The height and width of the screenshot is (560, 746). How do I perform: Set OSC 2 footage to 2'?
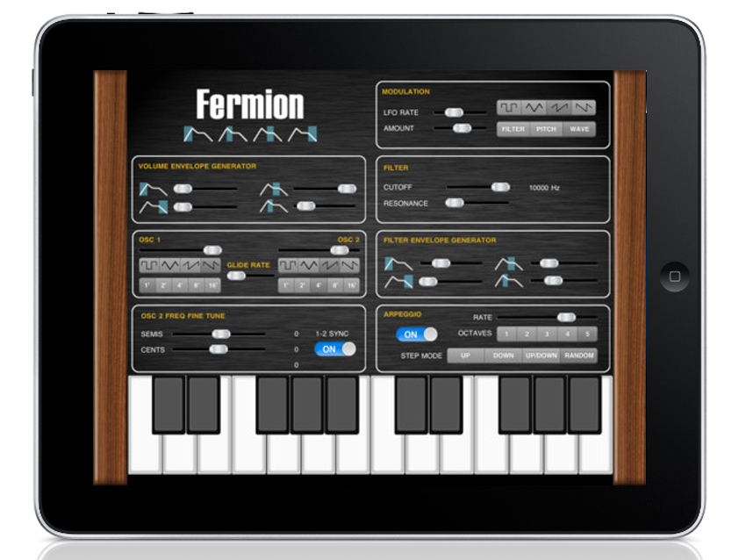(x=302, y=285)
